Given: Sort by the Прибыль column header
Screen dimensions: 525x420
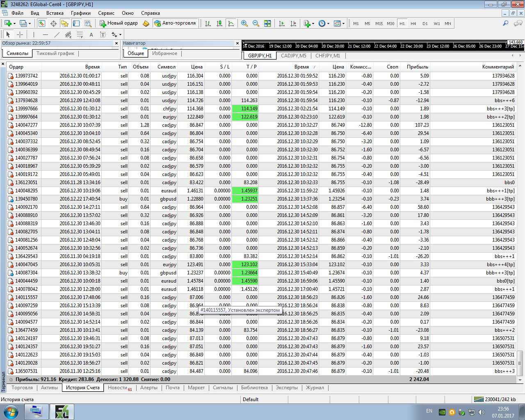Looking at the screenshot, I should coord(417,66).
